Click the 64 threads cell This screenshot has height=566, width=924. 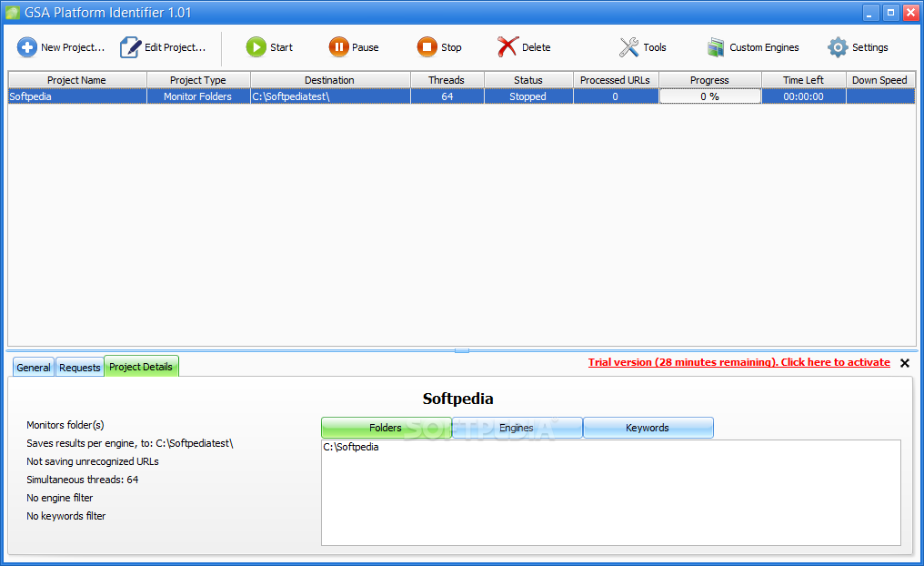pos(447,96)
